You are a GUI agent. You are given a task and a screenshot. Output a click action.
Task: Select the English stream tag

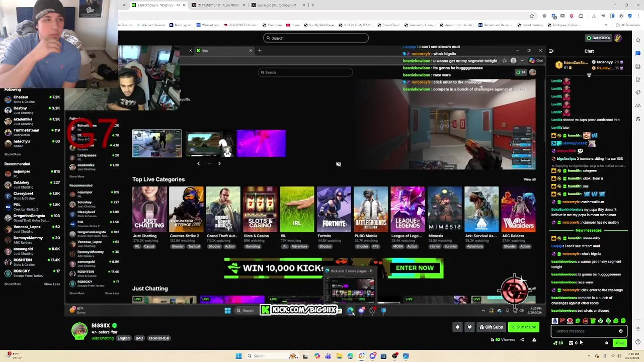pos(124,338)
